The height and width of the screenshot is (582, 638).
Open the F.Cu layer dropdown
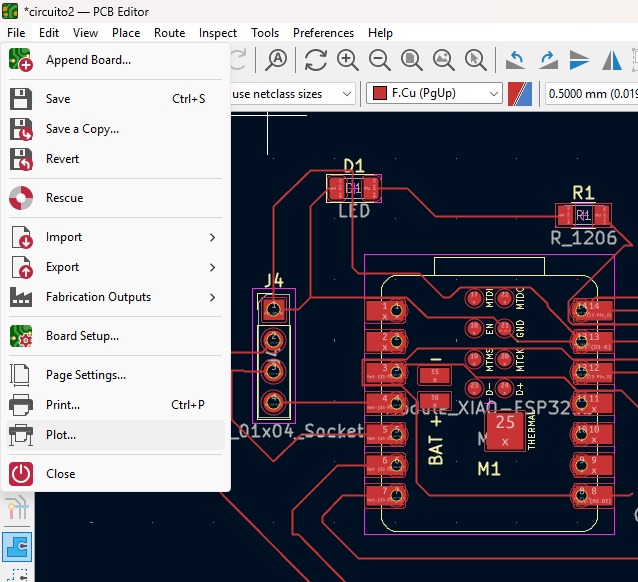click(434, 93)
